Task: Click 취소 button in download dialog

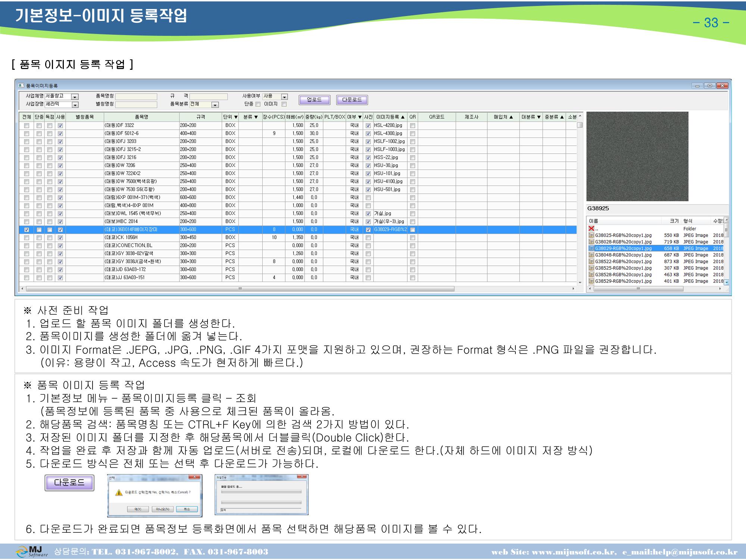Action: coord(187,509)
